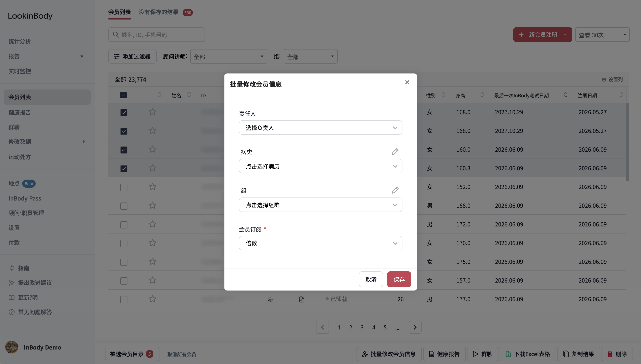Image resolution: width=641 pixels, height=364 pixels.
Task: Check the fifth member row checkbox
Action: point(124,187)
